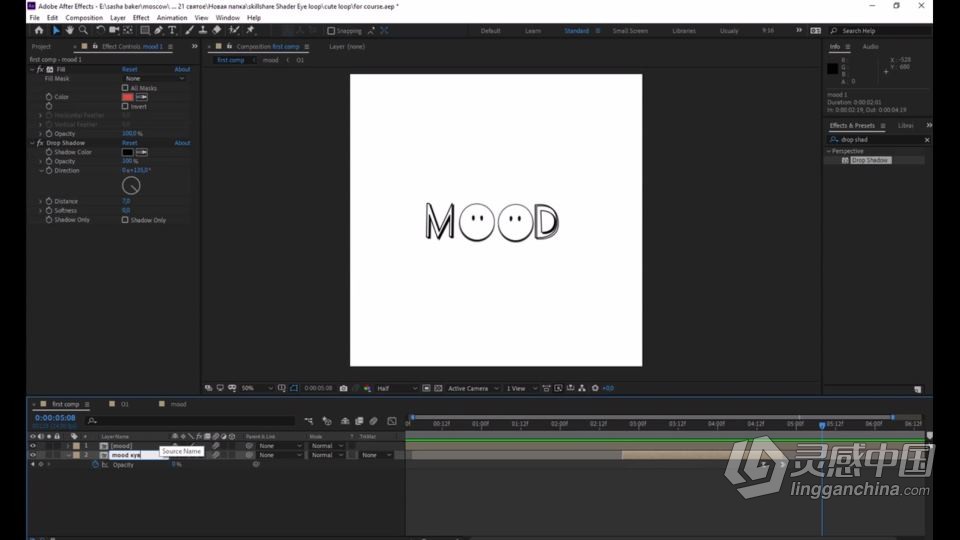The image size is (960, 540).
Task: Enable the Shadow Only checkbox
Action: [x=125, y=220]
